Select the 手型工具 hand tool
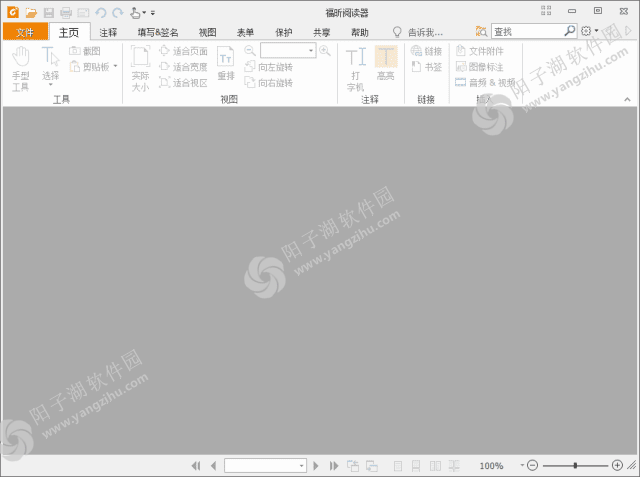Image resolution: width=640 pixels, height=477 pixels. (20, 69)
